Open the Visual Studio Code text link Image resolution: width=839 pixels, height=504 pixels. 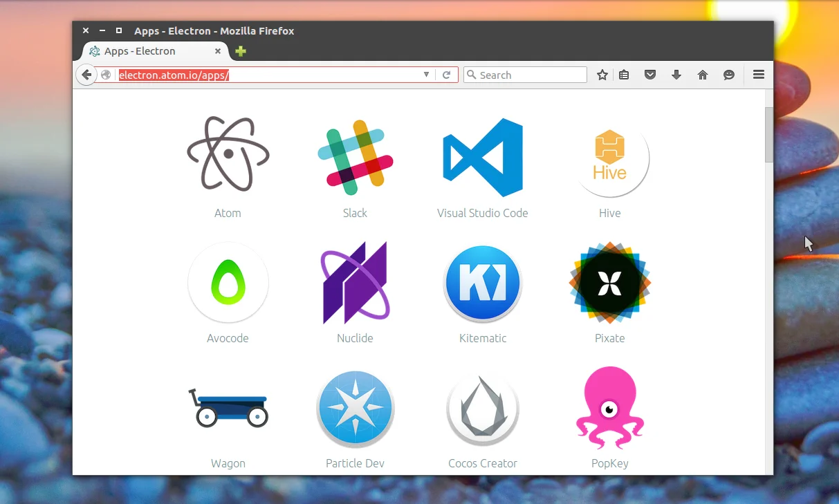coord(483,213)
